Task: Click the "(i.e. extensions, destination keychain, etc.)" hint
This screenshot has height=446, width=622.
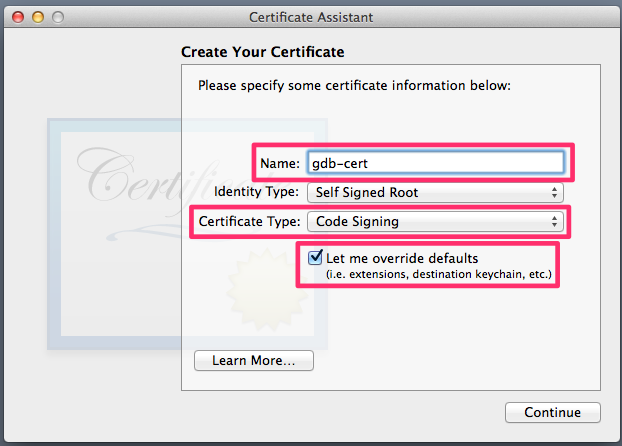Action: pos(438,273)
